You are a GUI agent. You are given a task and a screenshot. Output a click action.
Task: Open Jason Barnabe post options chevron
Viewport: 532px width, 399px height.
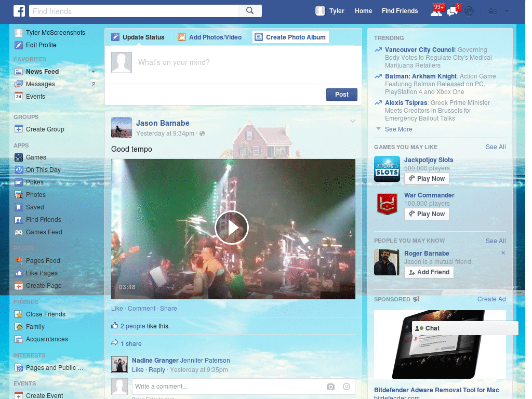click(x=353, y=121)
